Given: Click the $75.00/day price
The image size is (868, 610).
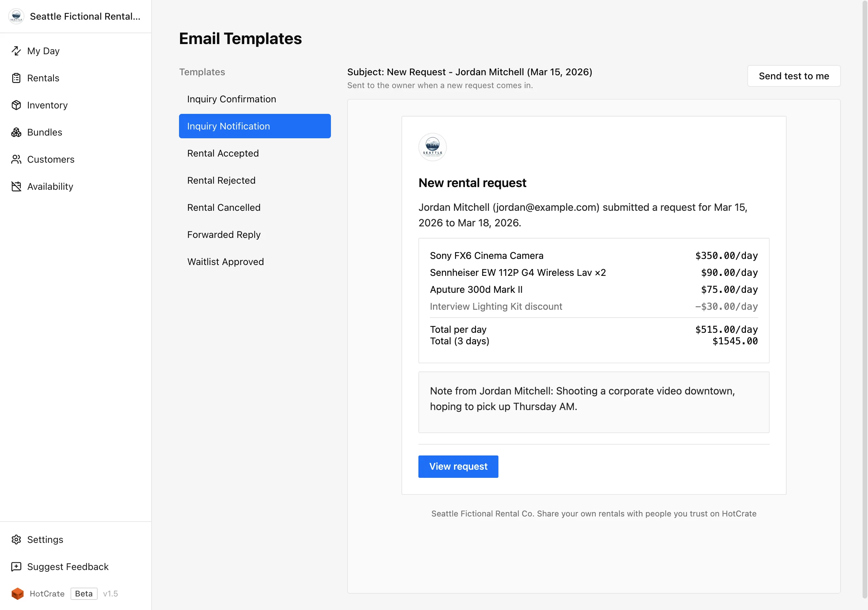Looking at the screenshot, I should pyautogui.click(x=729, y=289).
